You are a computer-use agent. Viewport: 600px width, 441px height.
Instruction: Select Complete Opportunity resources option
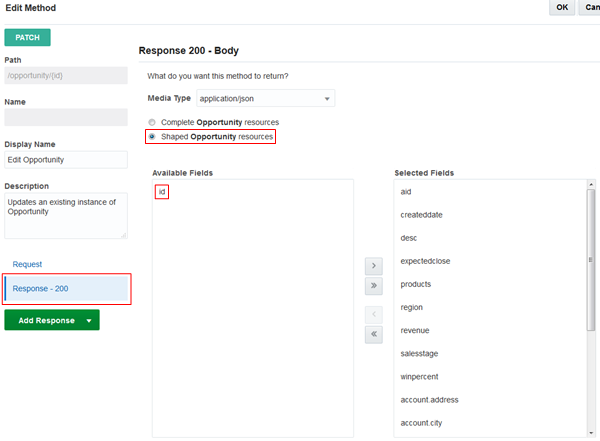click(152, 122)
